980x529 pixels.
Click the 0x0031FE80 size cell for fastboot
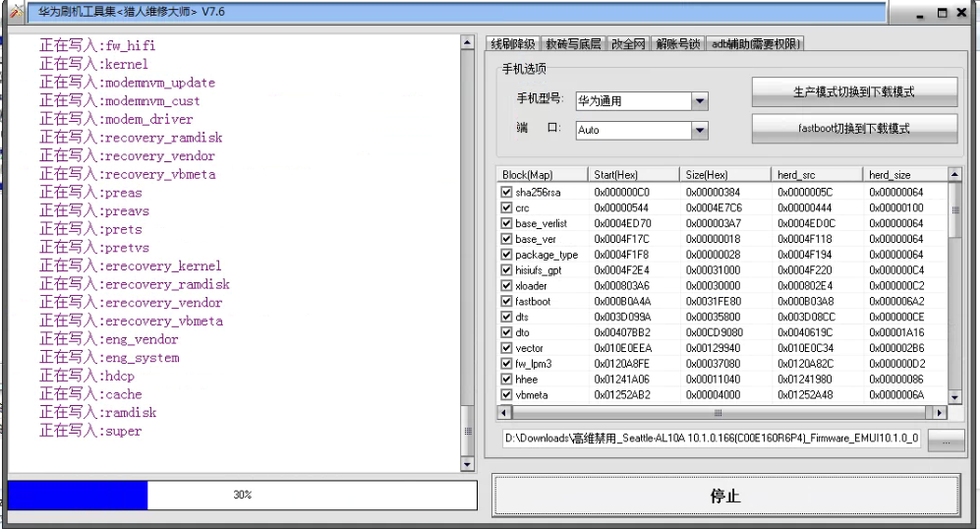713,302
